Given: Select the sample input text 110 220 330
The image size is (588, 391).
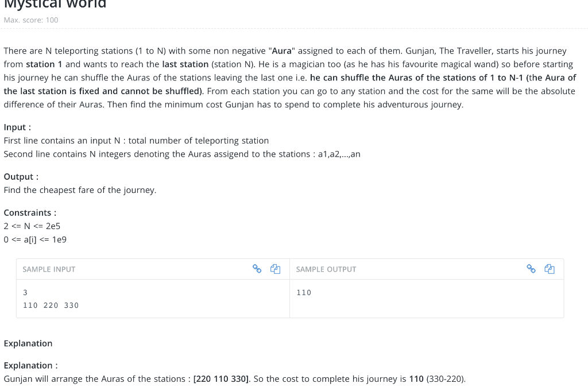Looking at the screenshot, I should tap(51, 305).
